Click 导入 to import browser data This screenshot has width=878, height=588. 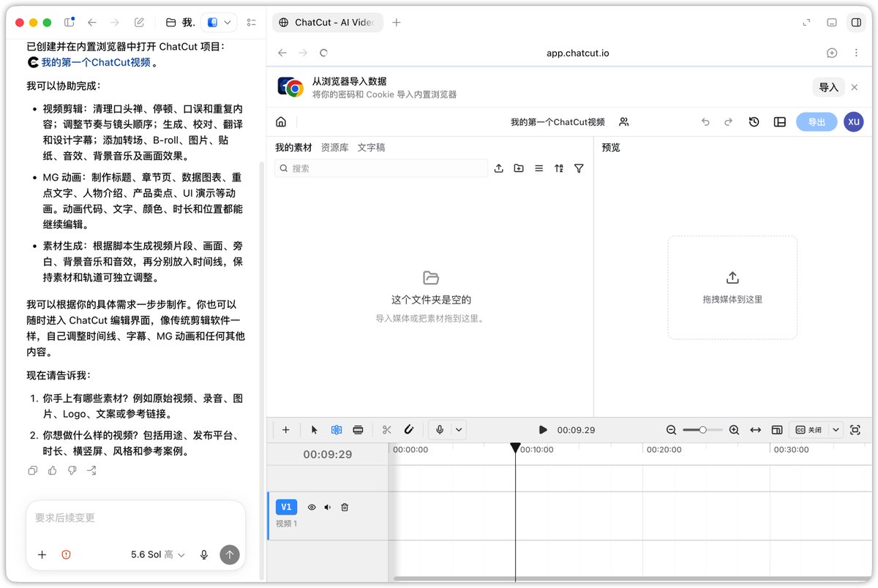tap(828, 88)
